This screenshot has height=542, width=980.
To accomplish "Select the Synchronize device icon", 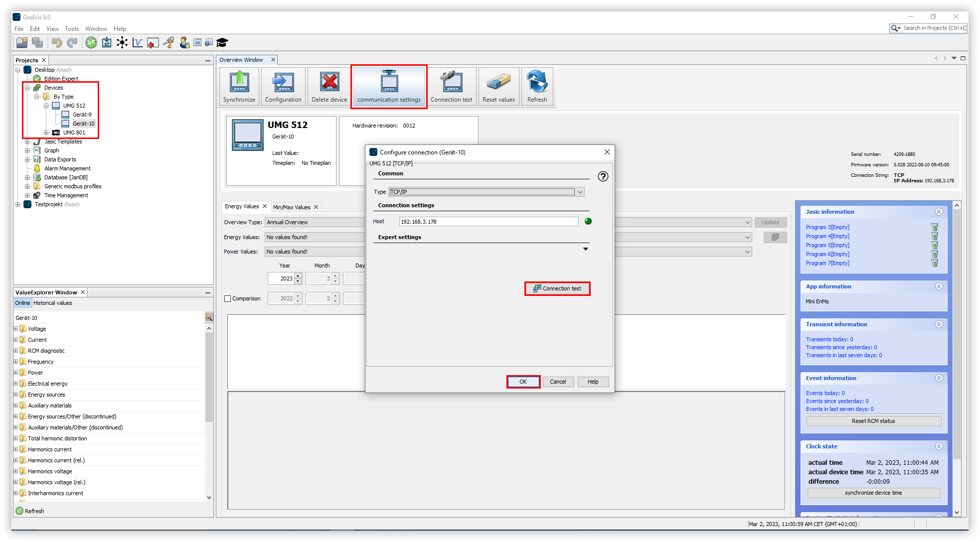I will (x=239, y=86).
